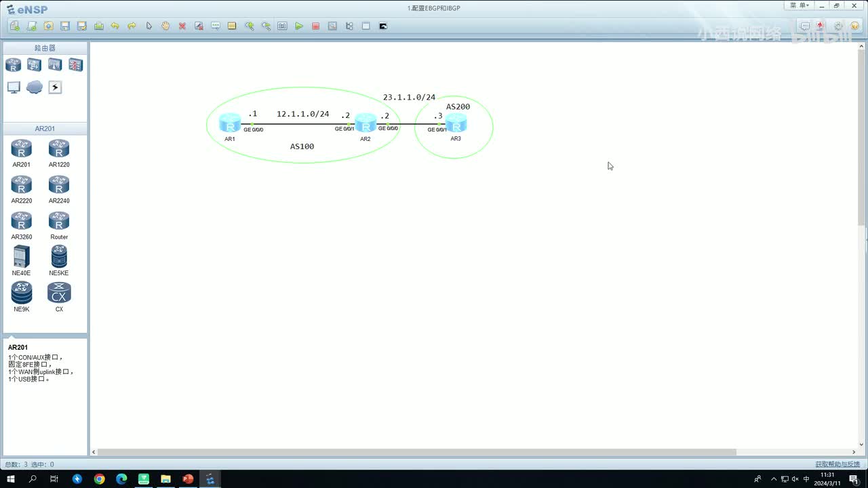Open the forum chat bubble icon
The height and width of the screenshot is (488, 868).
pyautogui.click(x=805, y=26)
